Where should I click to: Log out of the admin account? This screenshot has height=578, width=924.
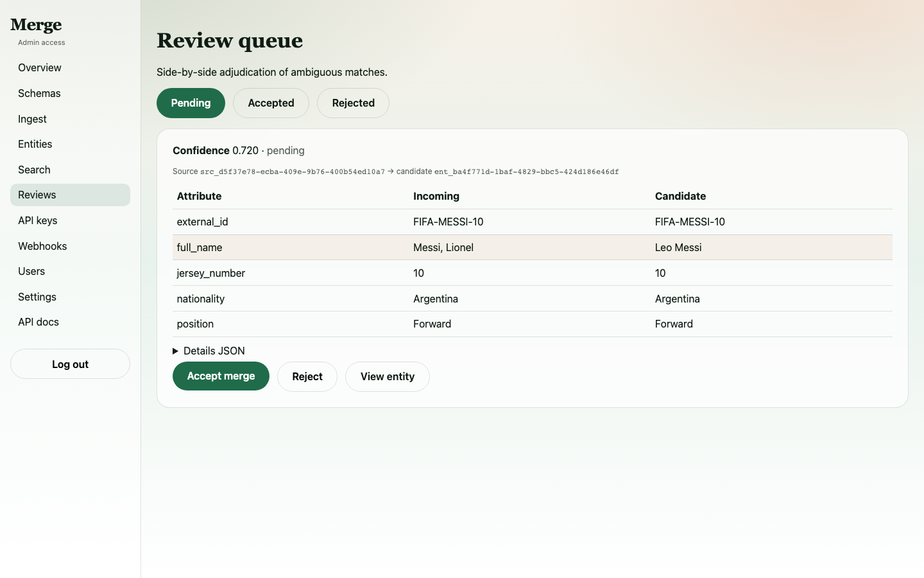click(x=70, y=364)
